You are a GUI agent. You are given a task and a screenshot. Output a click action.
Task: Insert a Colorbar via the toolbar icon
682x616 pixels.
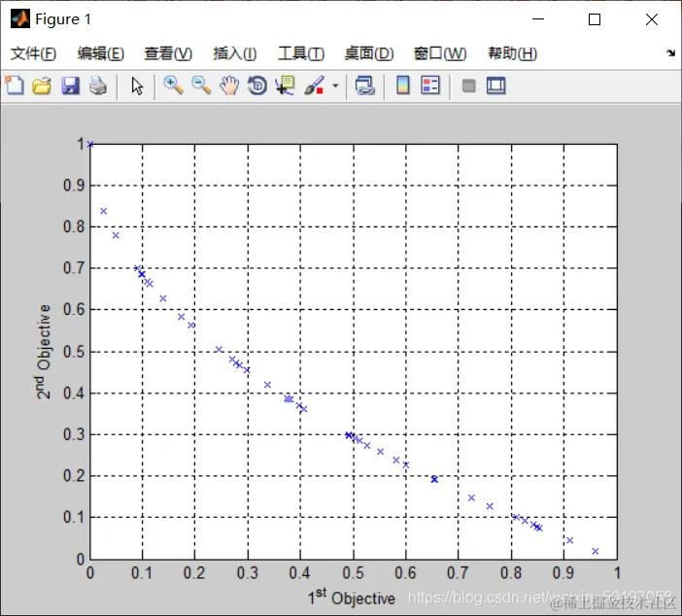point(403,86)
